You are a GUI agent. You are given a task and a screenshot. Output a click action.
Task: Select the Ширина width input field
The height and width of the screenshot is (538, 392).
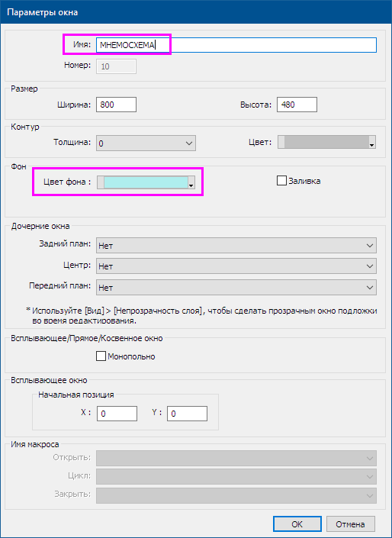116,105
